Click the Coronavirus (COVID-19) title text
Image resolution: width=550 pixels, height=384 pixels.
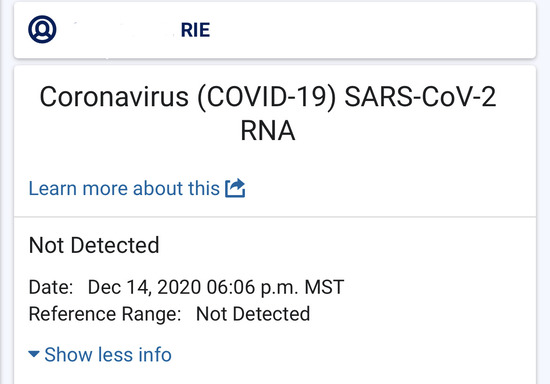(x=188, y=97)
